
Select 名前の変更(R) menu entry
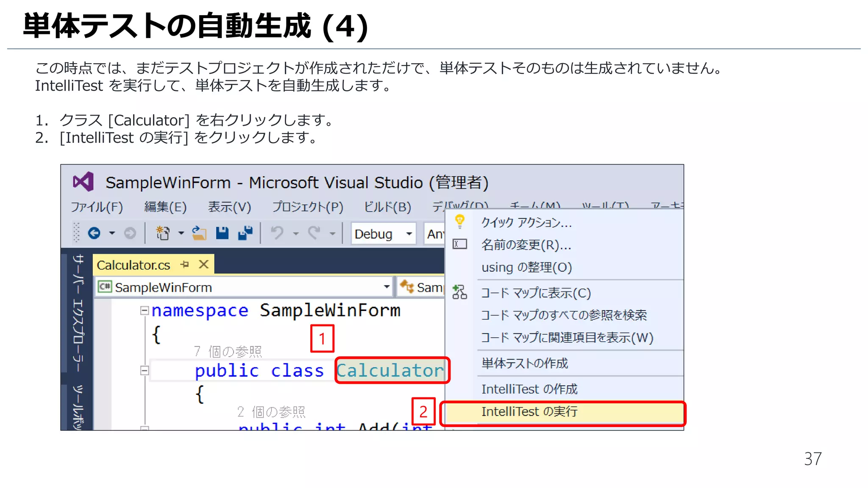pyautogui.click(x=565, y=244)
